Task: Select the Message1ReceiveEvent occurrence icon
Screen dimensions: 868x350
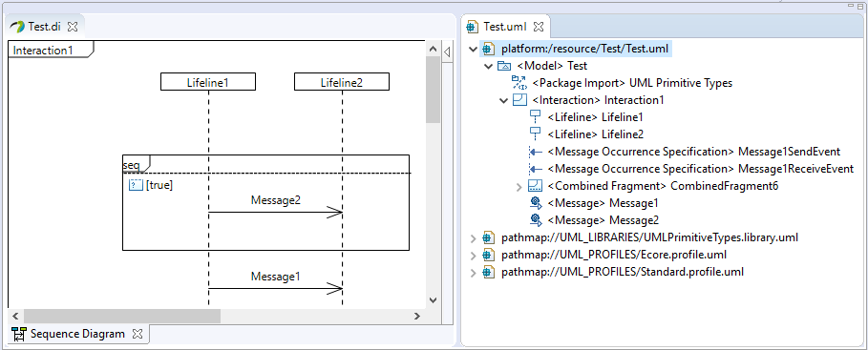Action: pyautogui.click(x=535, y=169)
